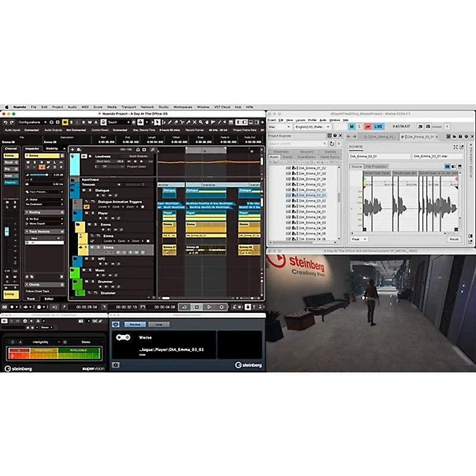Image resolution: width=476 pixels, height=476 pixels.
Task: Open the Transport menu in menu bar
Action: tap(129, 107)
